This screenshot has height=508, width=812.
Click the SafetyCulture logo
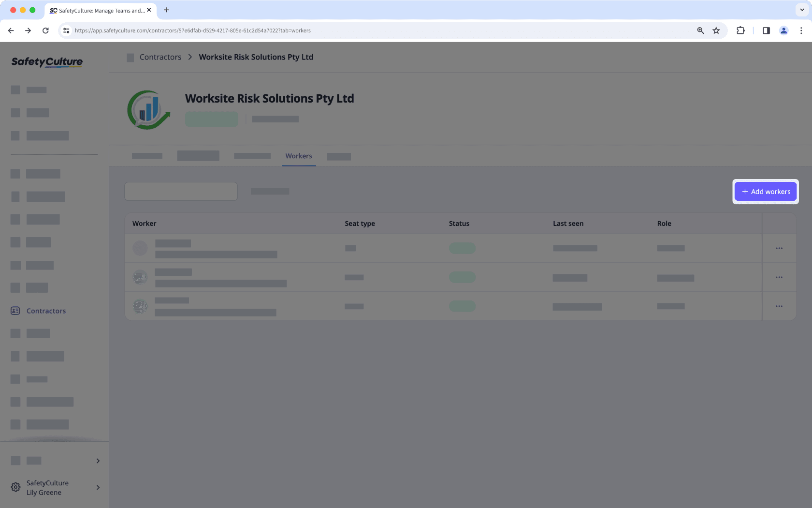[46, 62]
